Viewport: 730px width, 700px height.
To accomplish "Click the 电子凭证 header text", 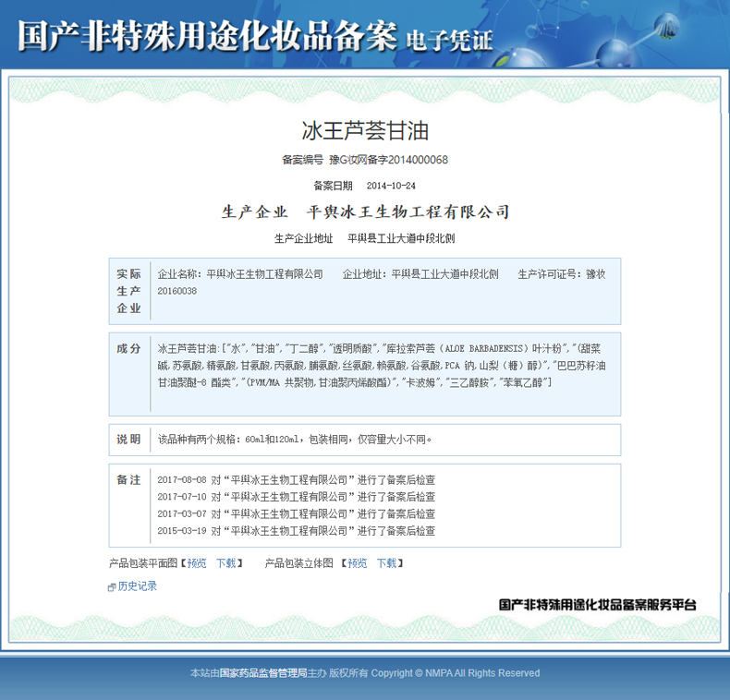I will click(449, 41).
